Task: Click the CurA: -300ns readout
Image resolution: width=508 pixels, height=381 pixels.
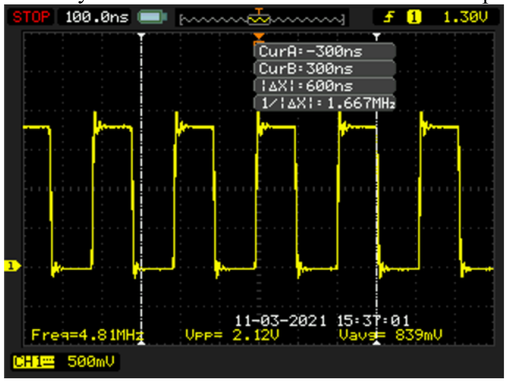Action: (325, 52)
